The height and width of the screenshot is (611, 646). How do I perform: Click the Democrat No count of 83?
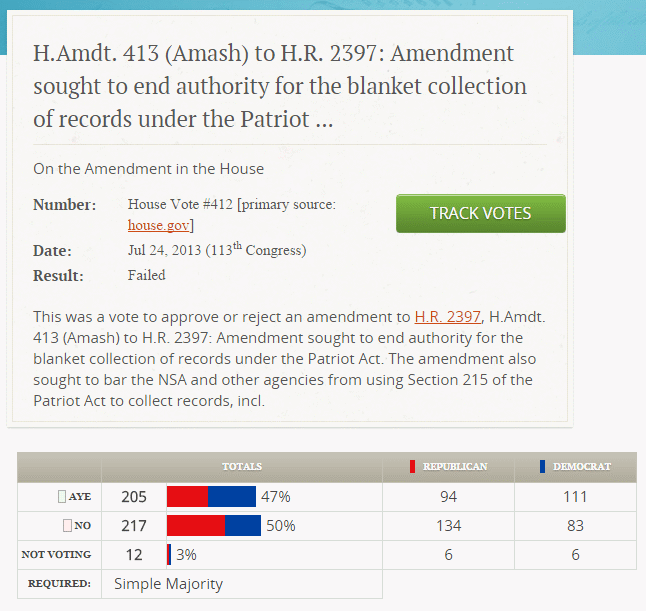click(x=575, y=525)
